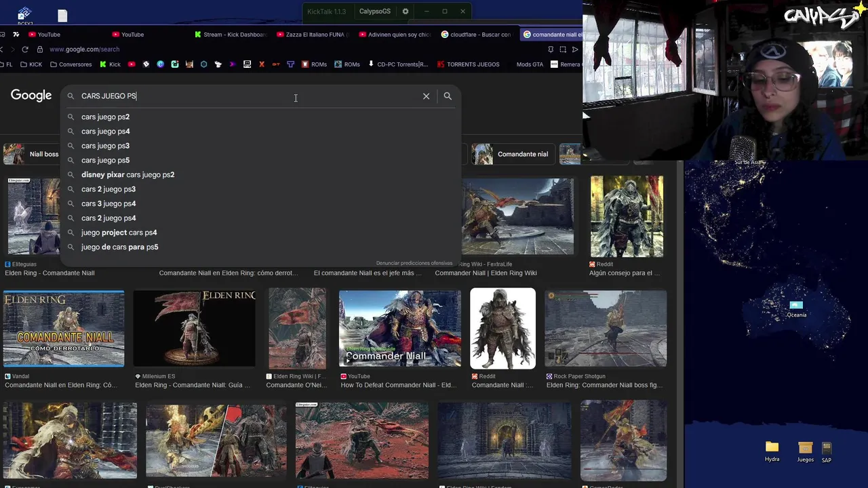Open the Hydra desktop folder

(x=772, y=451)
